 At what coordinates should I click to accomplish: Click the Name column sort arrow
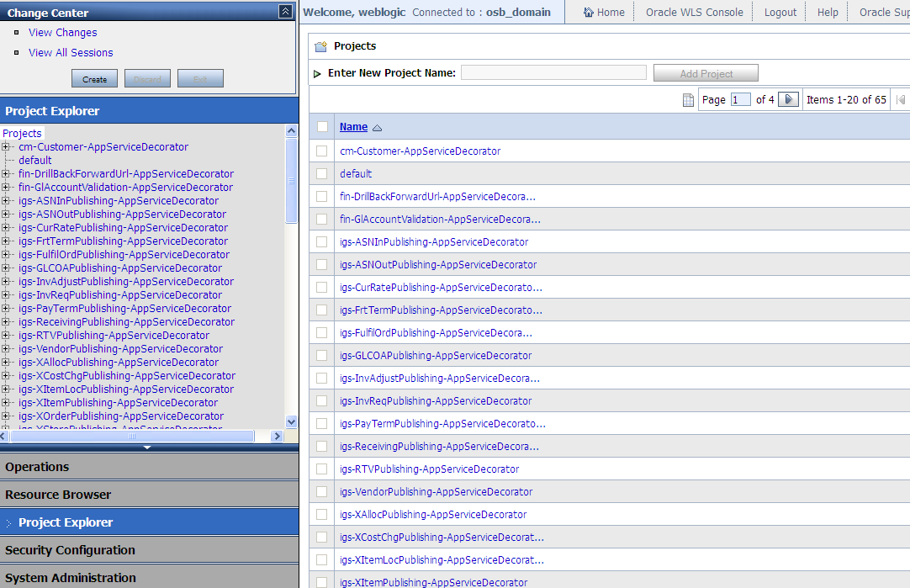click(x=378, y=128)
